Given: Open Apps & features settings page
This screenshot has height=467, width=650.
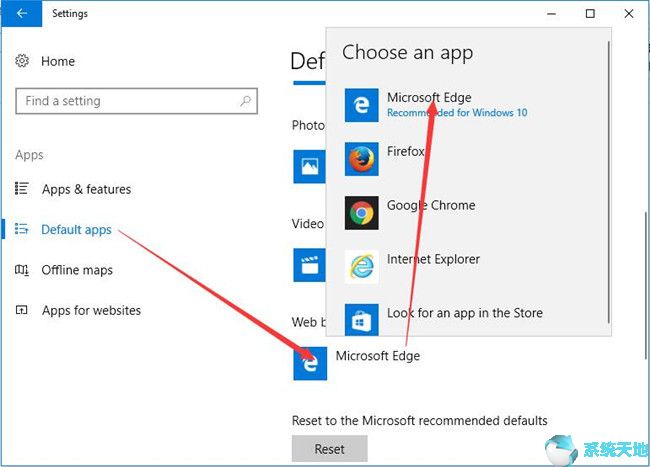Looking at the screenshot, I should (x=86, y=189).
